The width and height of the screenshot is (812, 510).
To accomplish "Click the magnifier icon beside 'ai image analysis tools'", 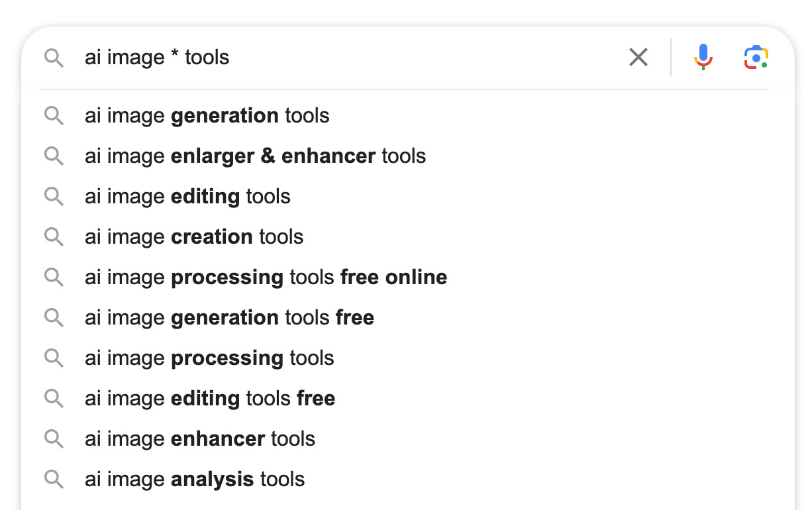I will (54, 480).
